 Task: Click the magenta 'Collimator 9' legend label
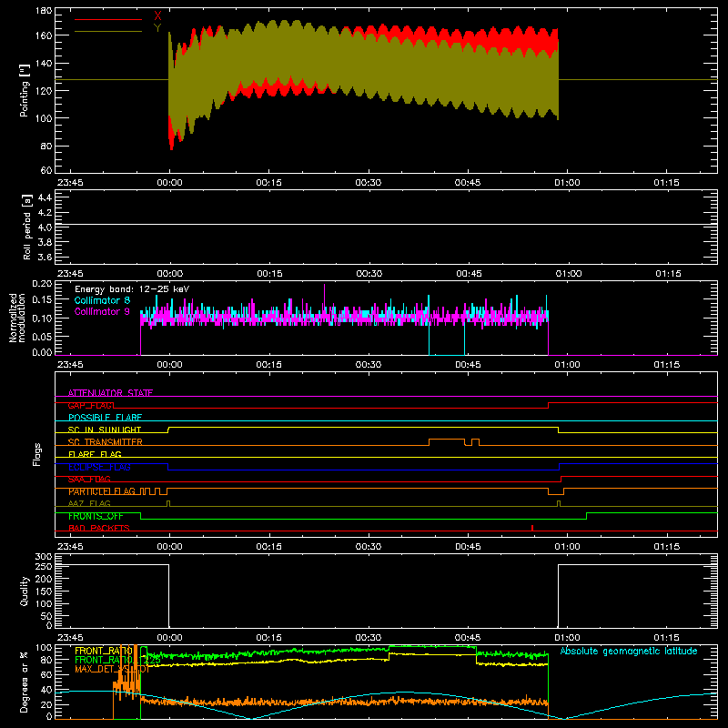point(102,311)
